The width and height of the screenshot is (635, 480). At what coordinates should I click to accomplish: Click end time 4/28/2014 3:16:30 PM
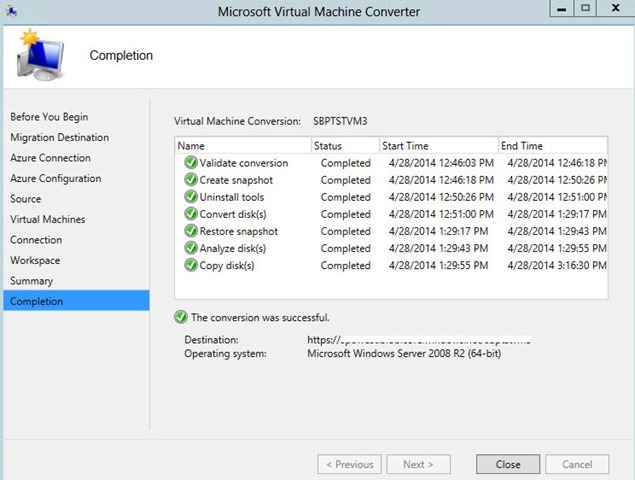(557, 265)
